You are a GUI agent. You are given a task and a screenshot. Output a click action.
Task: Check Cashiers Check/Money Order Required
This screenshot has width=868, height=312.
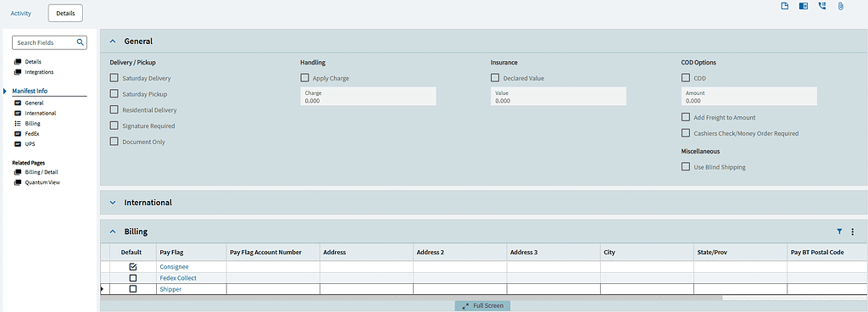coord(685,133)
